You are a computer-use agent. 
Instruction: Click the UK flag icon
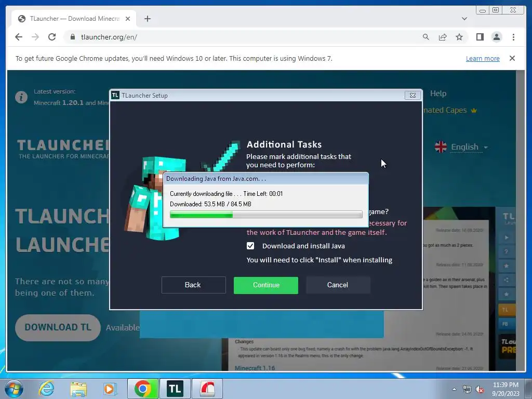pyautogui.click(x=441, y=147)
